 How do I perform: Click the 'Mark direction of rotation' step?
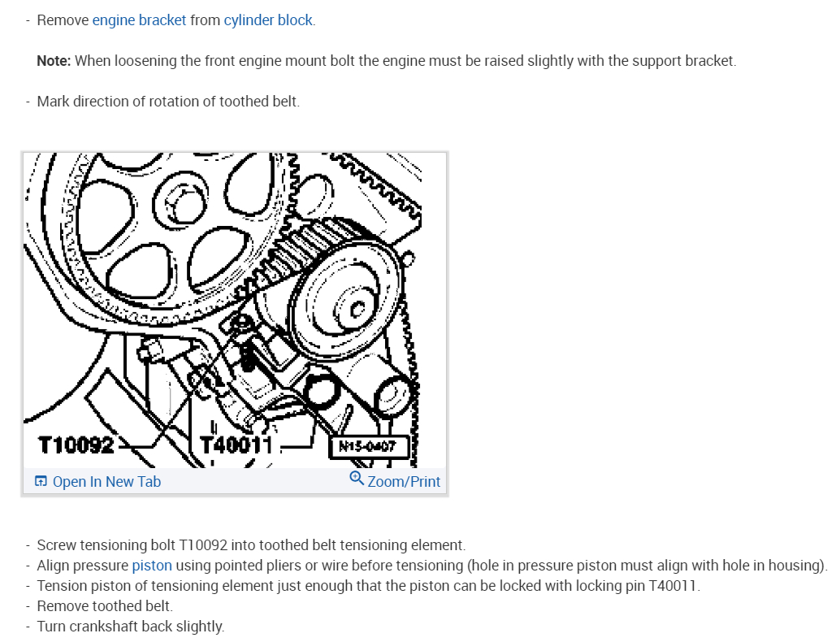[x=168, y=102]
